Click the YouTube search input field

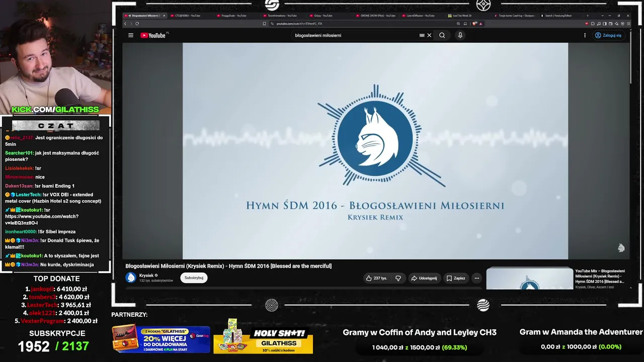356,35
